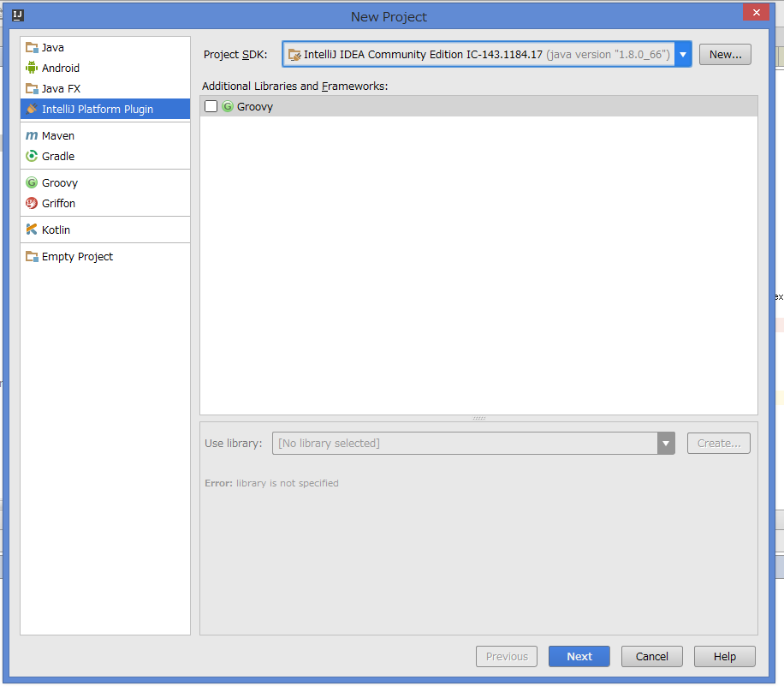Click 'Griffon' text in project list
This screenshot has height=692, width=784.
click(58, 203)
